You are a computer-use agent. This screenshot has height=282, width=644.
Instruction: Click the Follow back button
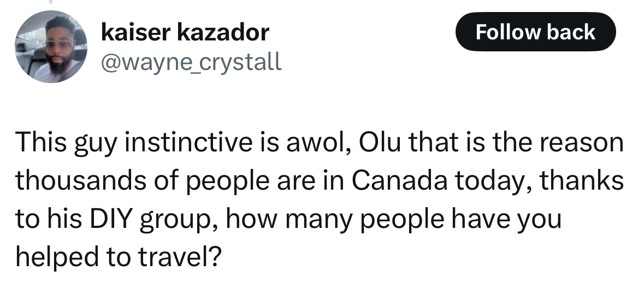[535, 32]
